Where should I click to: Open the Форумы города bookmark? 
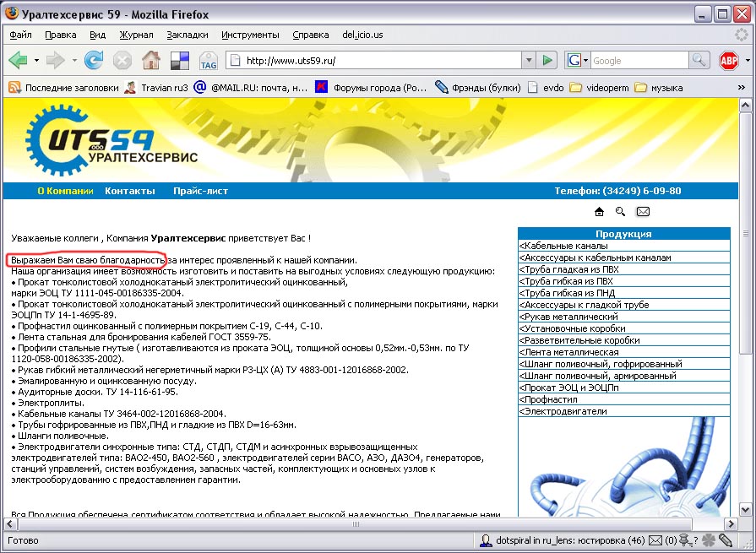click(x=372, y=88)
